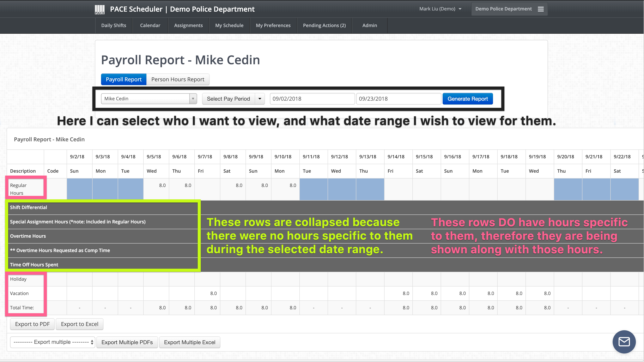Click the PACE logo icon
The height and width of the screenshot is (362, 644).
pyautogui.click(x=100, y=9)
